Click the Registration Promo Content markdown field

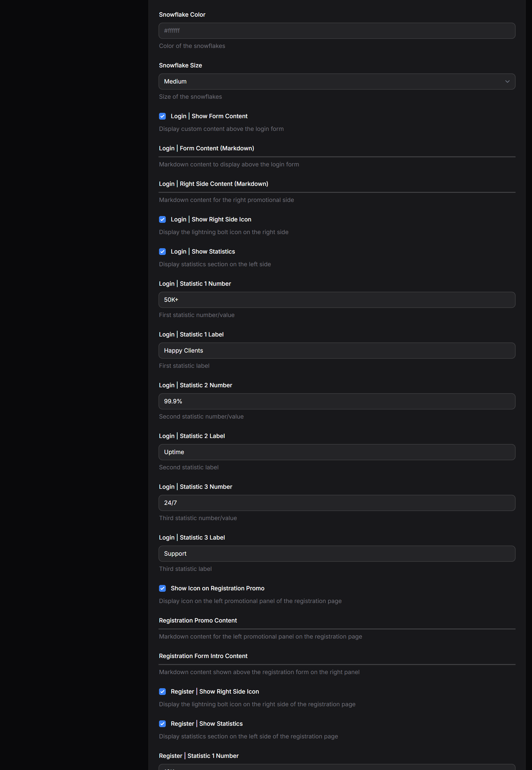pyautogui.click(x=337, y=628)
